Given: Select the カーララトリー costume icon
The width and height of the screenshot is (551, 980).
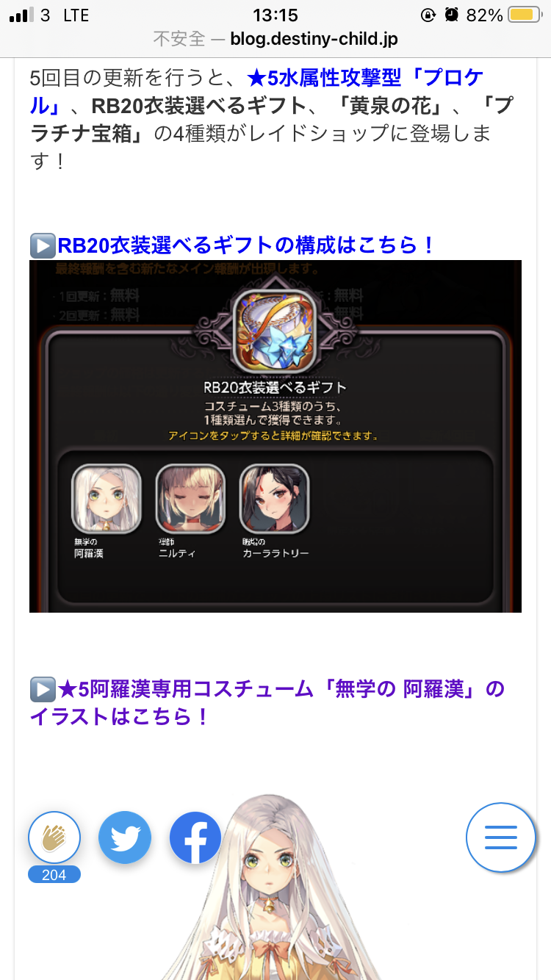Looking at the screenshot, I should click(275, 500).
